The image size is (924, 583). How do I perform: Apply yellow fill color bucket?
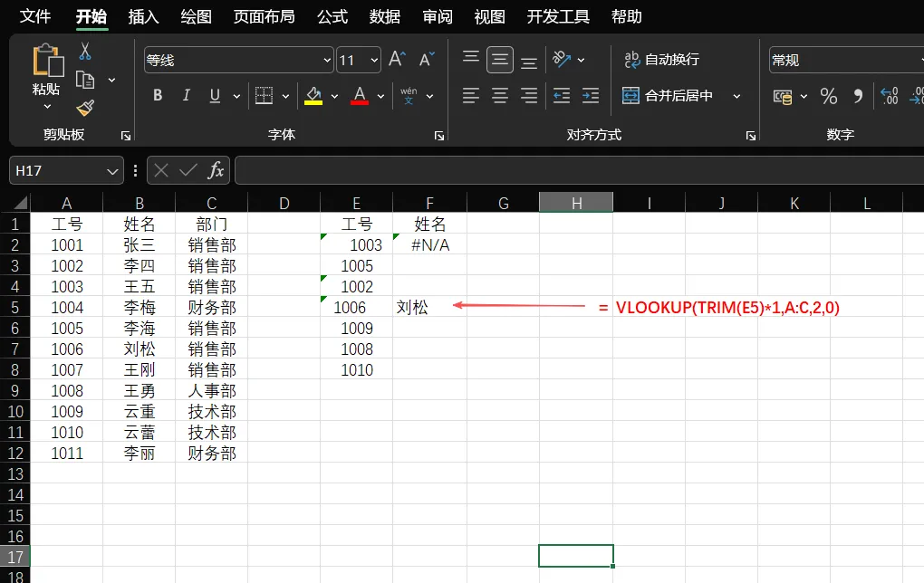pyautogui.click(x=313, y=95)
